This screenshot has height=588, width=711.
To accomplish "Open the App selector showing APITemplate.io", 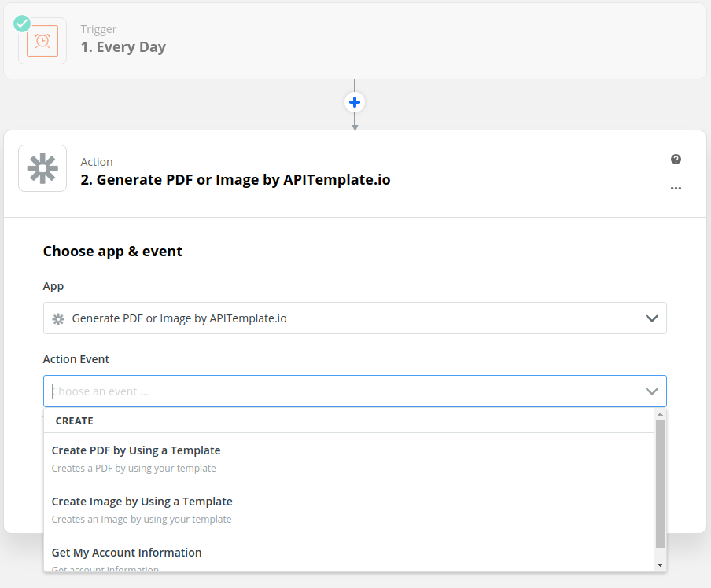I will tap(355, 318).
